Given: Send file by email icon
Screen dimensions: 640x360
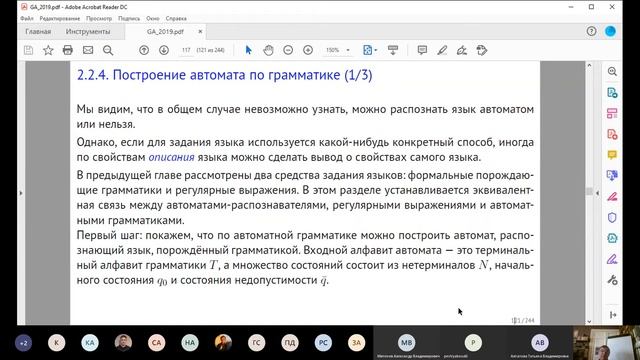Looking at the screenshot, I should [x=88, y=50].
